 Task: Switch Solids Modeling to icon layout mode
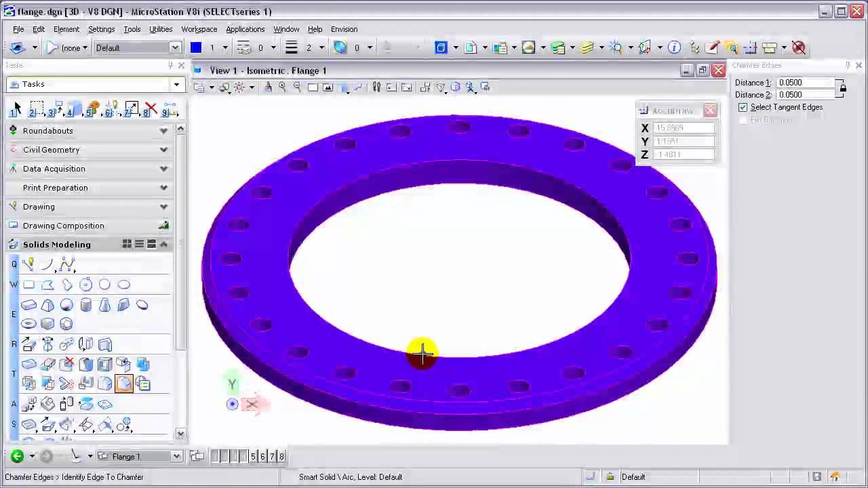tap(127, 244)
